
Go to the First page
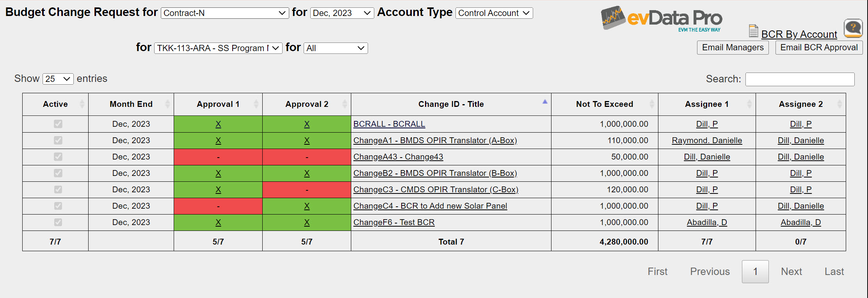point(658,271)
